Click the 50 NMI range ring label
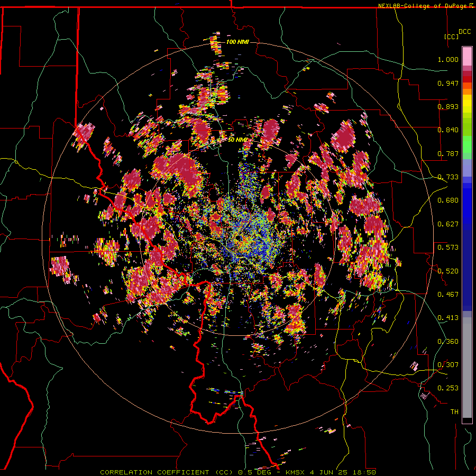This screenshot has height=476, width=476. (x=237, y=140)
